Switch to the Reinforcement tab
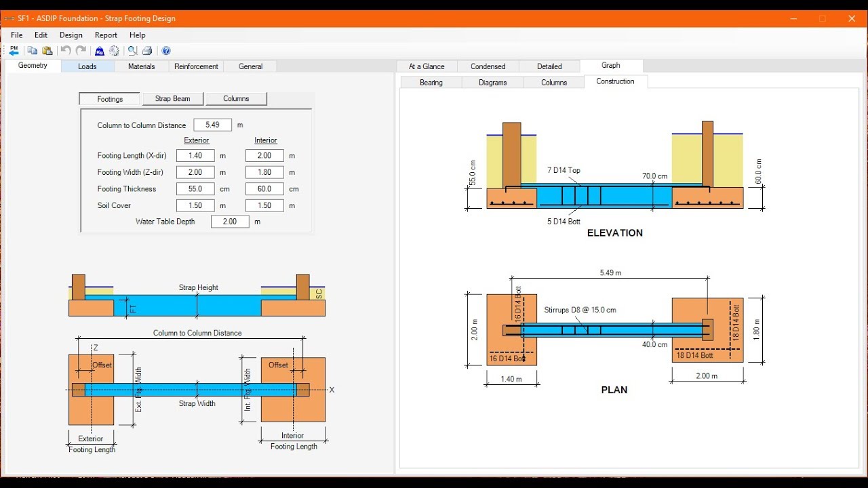Viewport: 868px width, 488px height. tap(196, 66)
